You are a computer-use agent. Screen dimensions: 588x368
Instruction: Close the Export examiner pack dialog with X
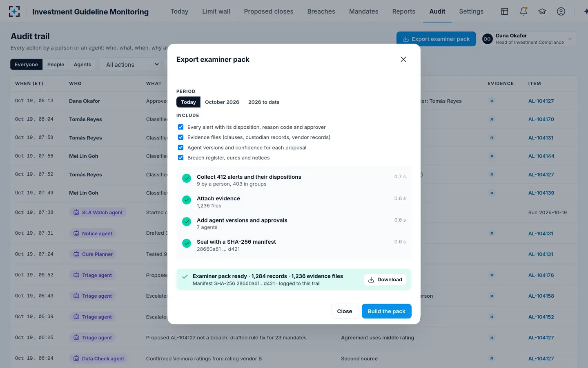pos(403,59)
